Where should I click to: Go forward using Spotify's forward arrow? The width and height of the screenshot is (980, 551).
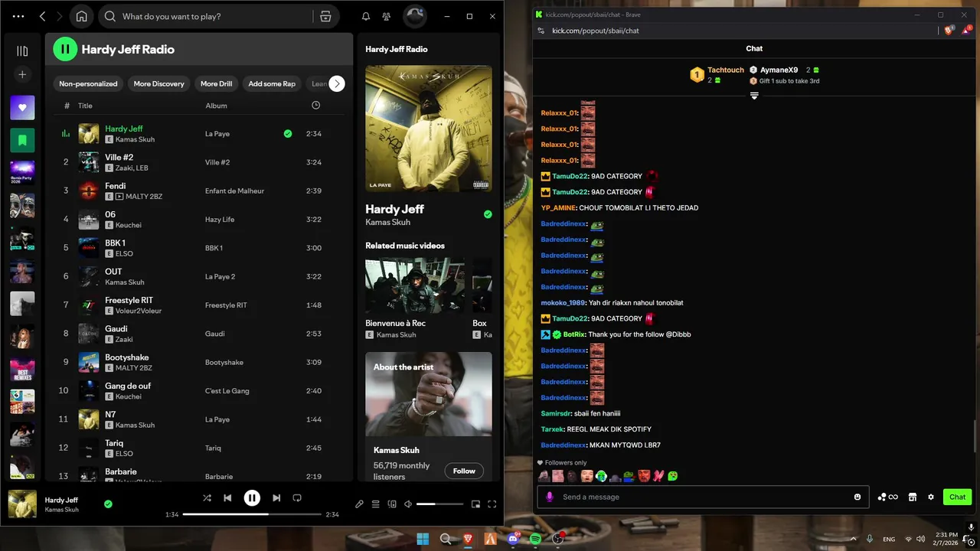pyautogui.click(x=60, y=16)
